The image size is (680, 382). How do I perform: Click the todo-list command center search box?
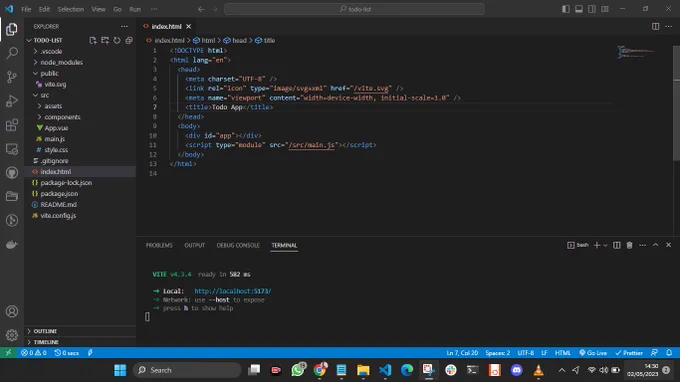click(354, 9)
